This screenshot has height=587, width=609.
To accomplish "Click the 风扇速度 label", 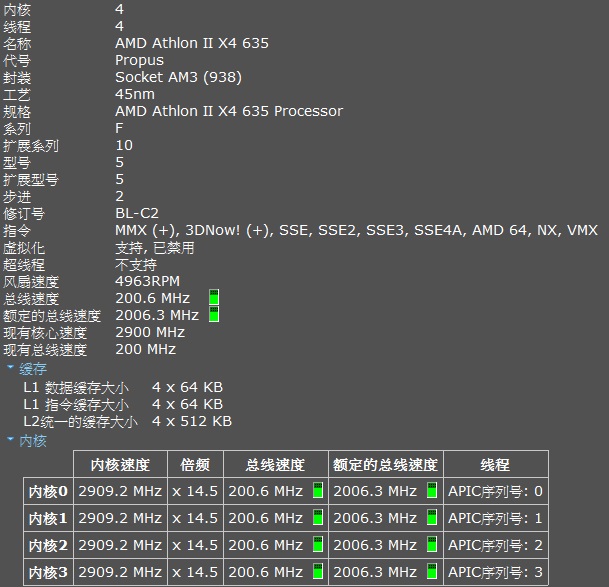I will 31,282.
